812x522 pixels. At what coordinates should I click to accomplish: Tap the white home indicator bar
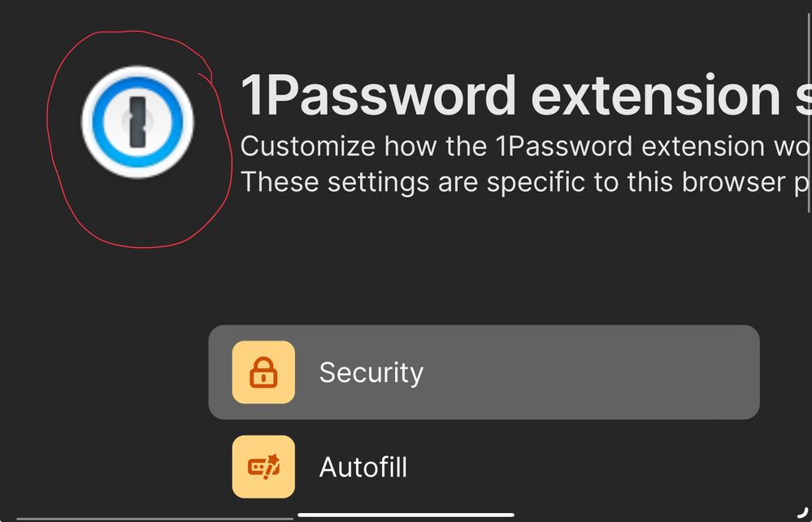406,514
